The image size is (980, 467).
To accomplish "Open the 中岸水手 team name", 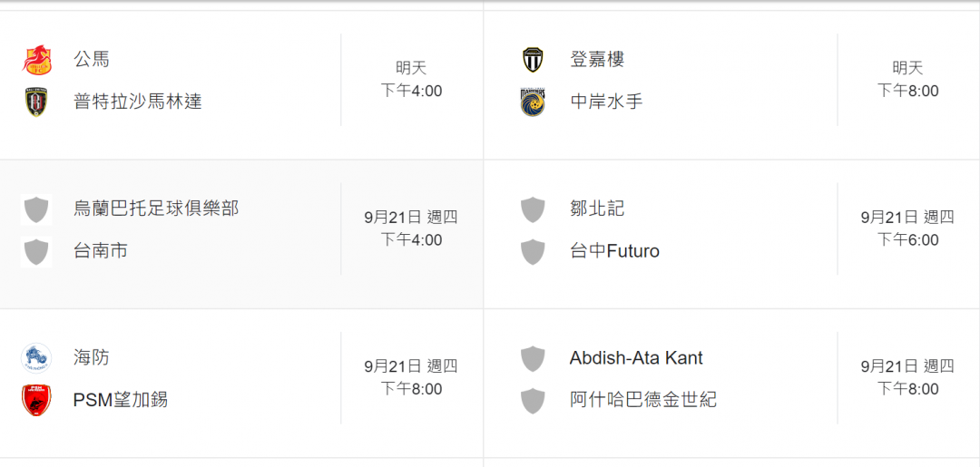I will 606,102.
